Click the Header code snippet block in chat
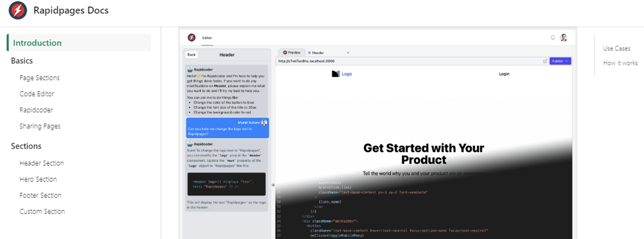This screenshot has width=644, height=239. coord(226,184)
